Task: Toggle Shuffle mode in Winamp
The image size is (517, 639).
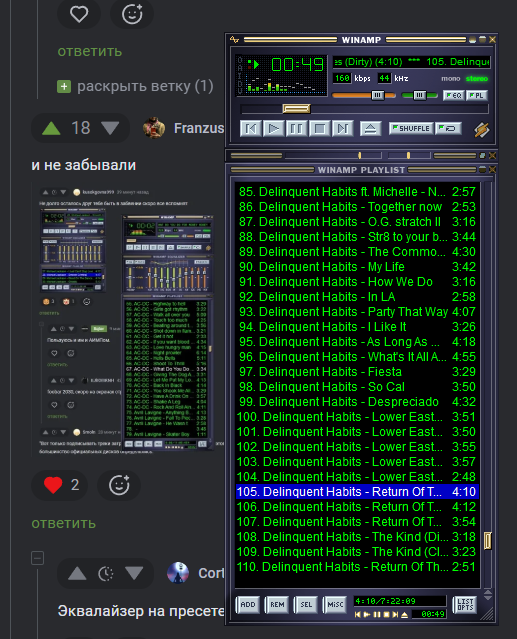Action: 411,128
